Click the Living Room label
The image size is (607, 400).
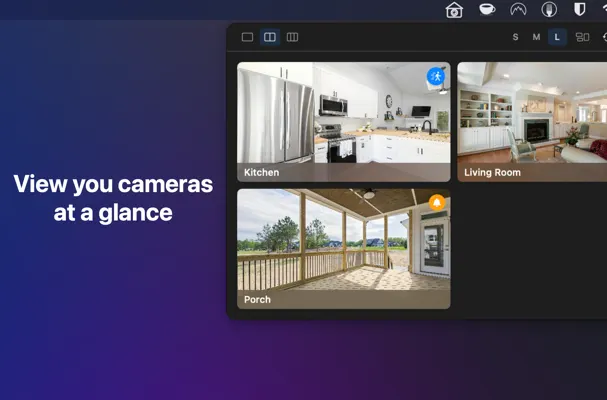click(x=492, y=172)
